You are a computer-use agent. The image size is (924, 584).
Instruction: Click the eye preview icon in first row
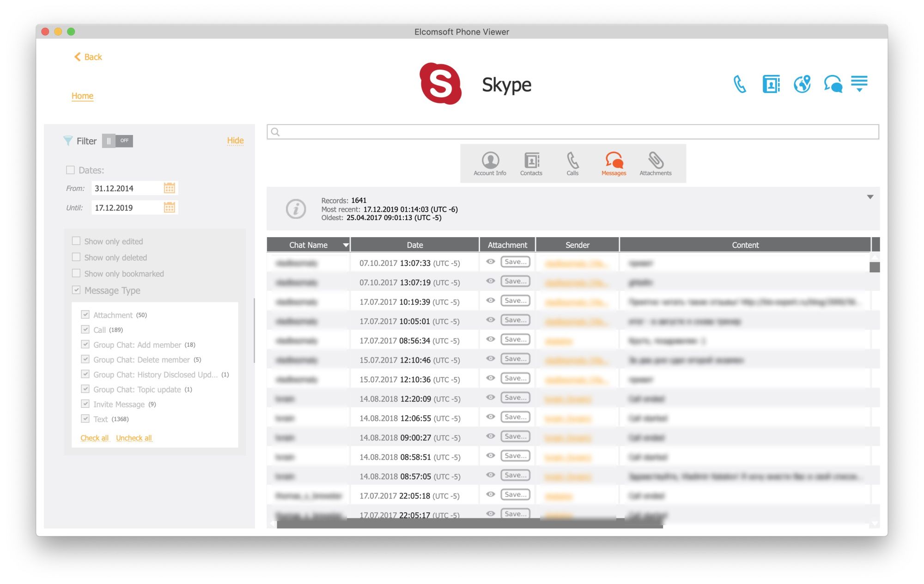point(491,262)
